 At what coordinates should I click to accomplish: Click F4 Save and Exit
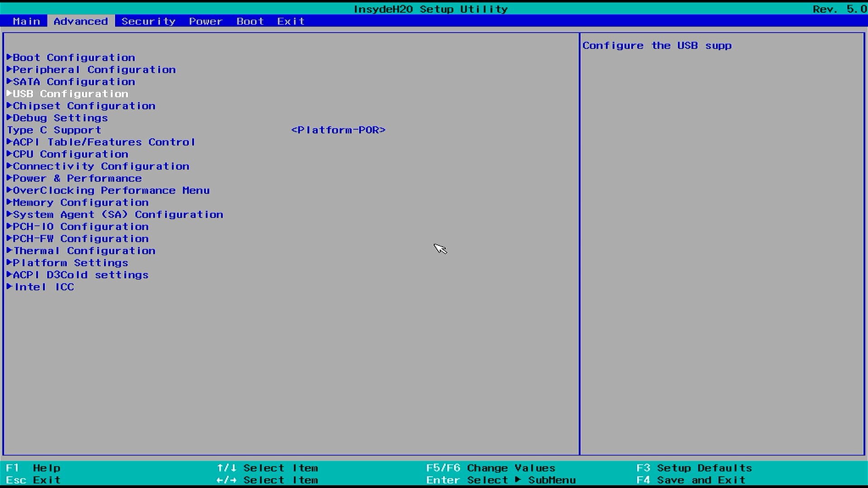(691, 480)
